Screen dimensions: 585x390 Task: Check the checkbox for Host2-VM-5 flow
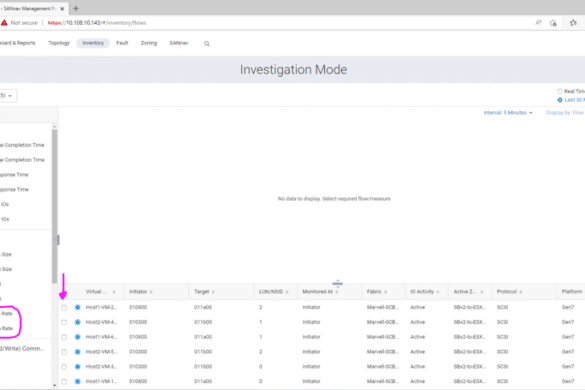click(64, 352)
